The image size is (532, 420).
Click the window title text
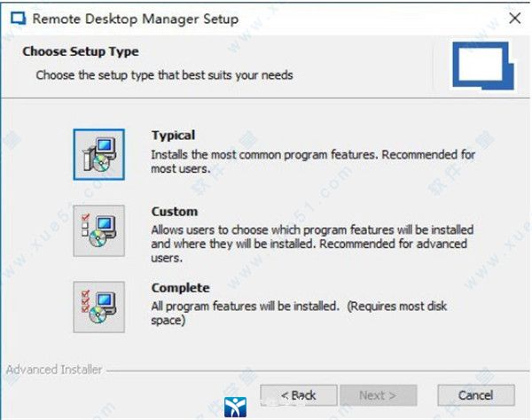(134, 19)
